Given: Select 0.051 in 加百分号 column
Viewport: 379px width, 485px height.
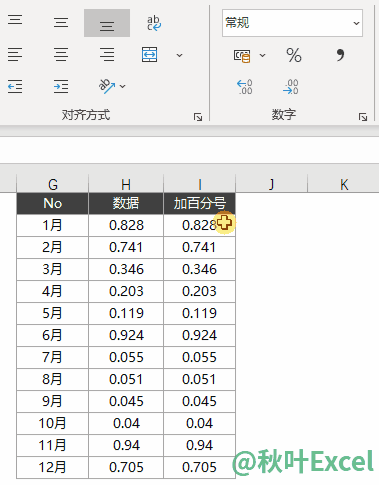Looking at the screenshot, I should coord(199,379).
